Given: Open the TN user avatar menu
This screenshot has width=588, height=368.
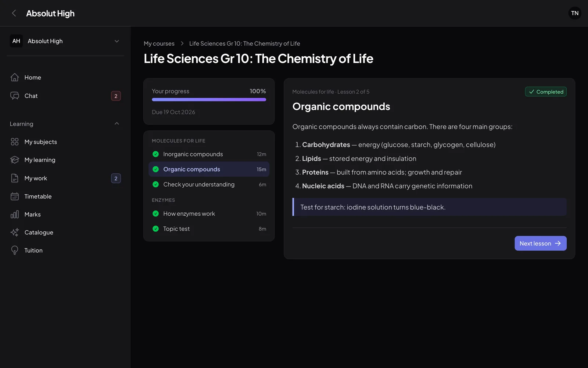Looking at the screenshot, I should (575, 13).
